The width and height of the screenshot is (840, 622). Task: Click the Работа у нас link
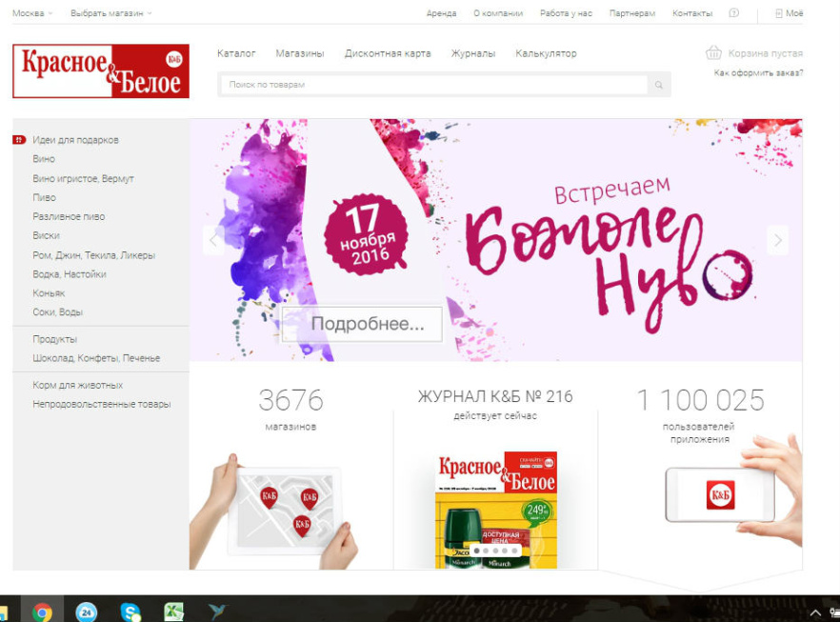click(566, 13)
